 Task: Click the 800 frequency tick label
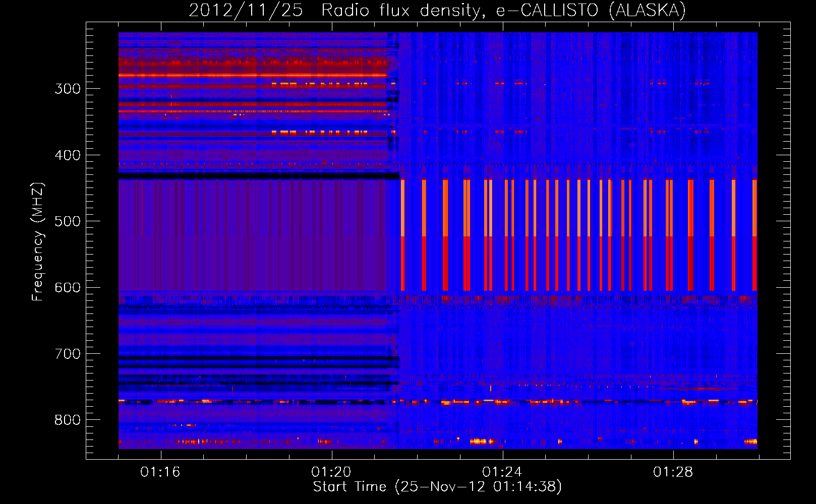click(x=68, y=420)
